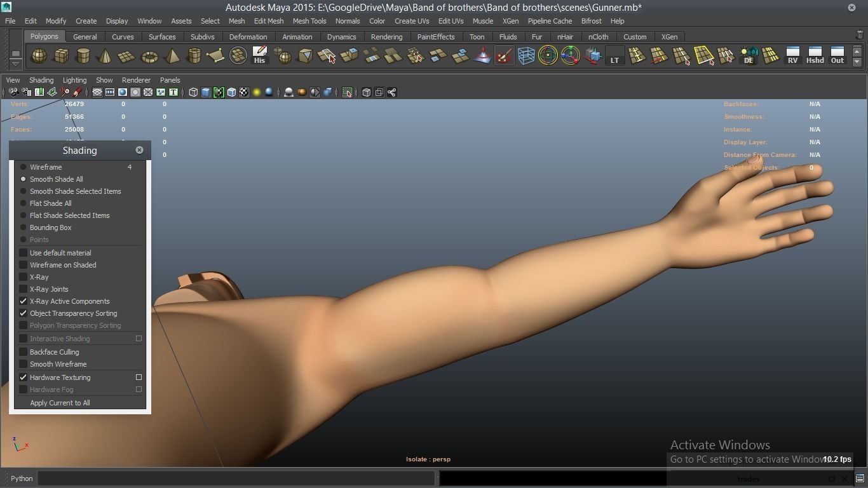
Task: Toggle smooth shade all blue cube icon
Action: 206,93
